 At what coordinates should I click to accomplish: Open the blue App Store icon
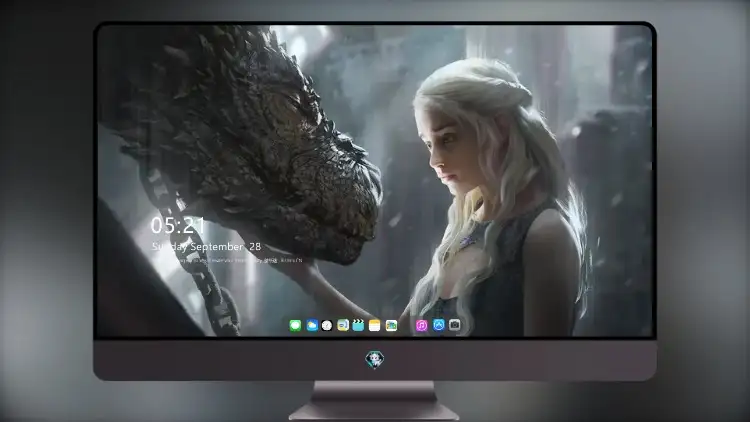click(439, 325)
